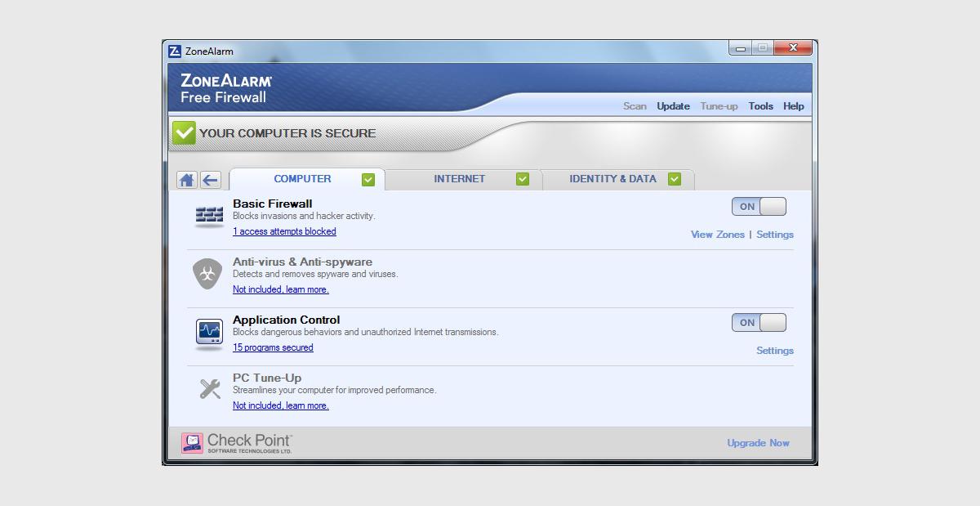The height and width of the screenshot is (506, 980).
Task: Open the Tune-up menu
Action: (x=719, y=106)
